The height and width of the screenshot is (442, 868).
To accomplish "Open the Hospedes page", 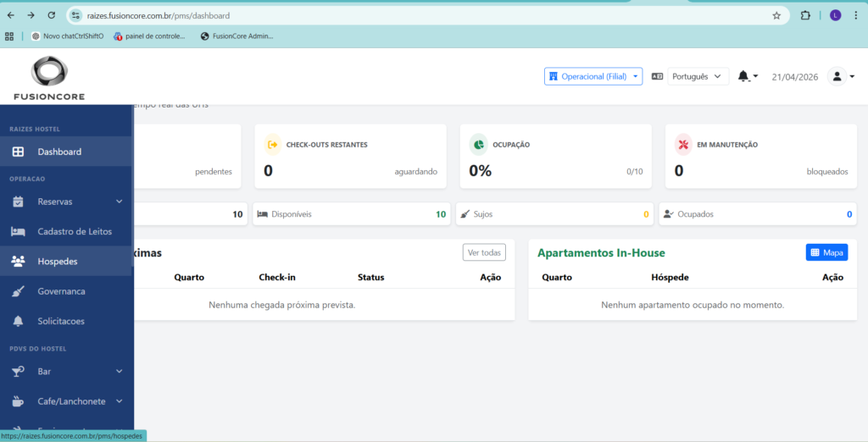I will pyautogui.click(x=66, y=261).
